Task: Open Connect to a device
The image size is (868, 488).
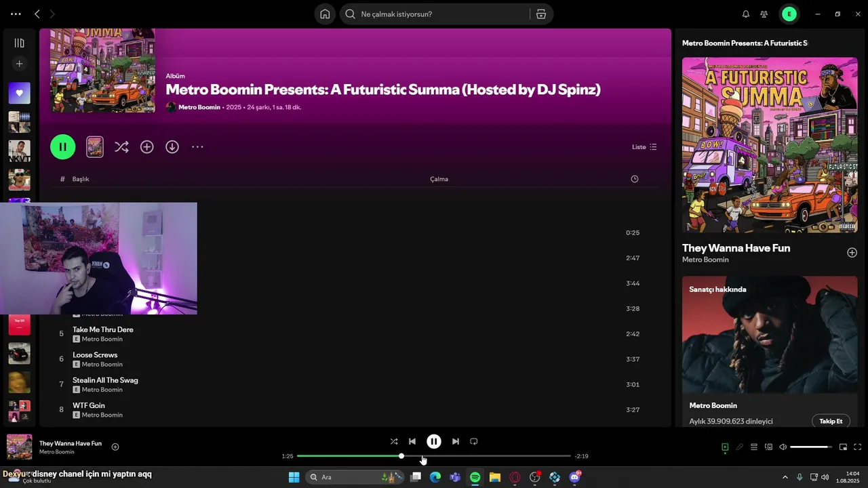Action: [768, 447]
